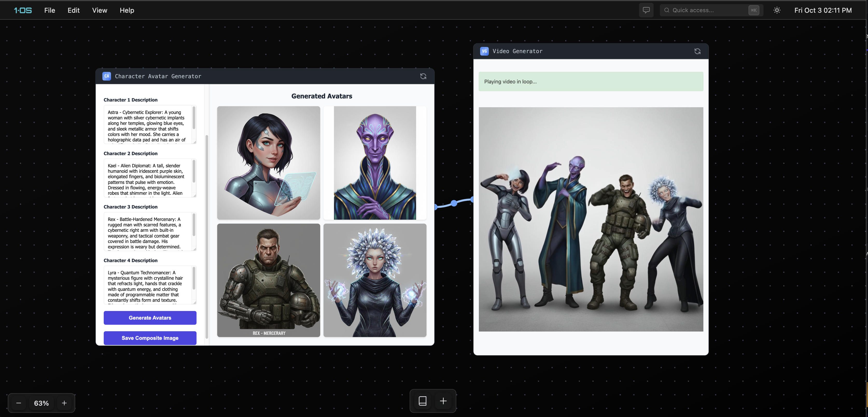Open the Help menu

click(127, 10)
